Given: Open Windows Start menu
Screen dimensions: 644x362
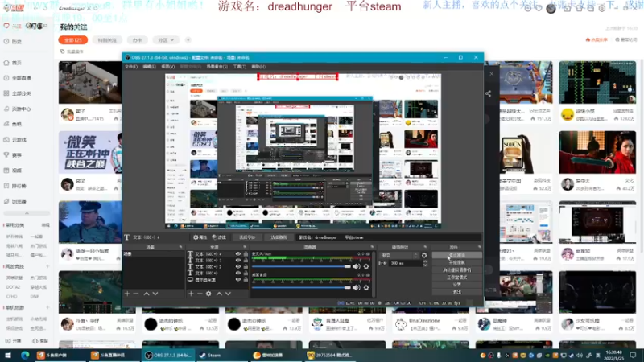Looking at the screenshot, I should coord(8,355).
